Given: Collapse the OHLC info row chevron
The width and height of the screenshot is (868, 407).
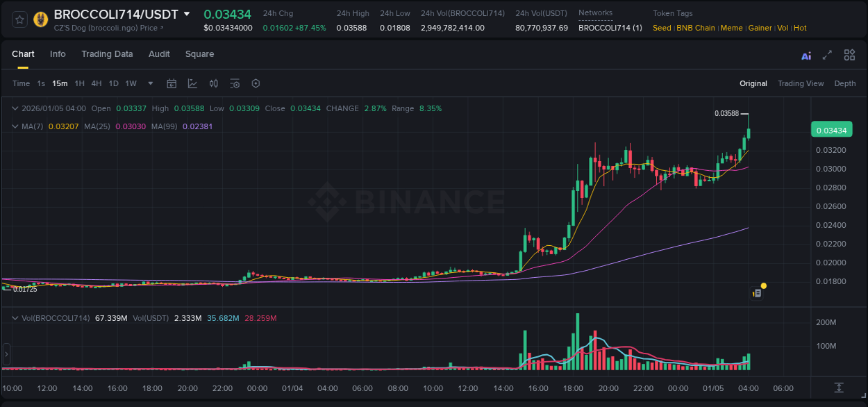Looking at the screenshot, I should [15, 108].
